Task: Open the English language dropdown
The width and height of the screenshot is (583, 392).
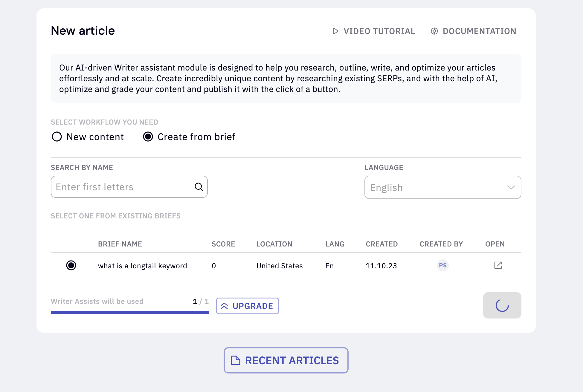Action: click(x=443, y=187)
